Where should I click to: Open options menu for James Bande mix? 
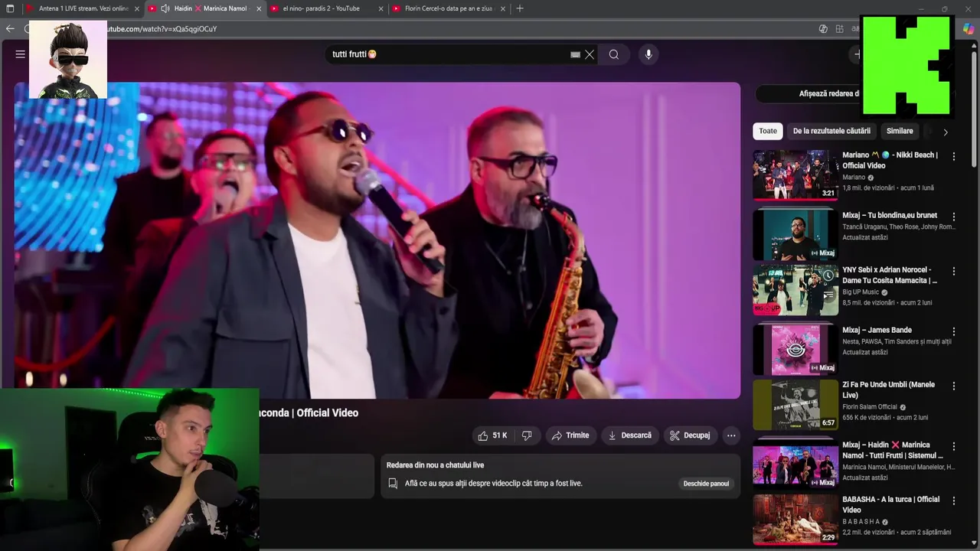tap(954, 331)
